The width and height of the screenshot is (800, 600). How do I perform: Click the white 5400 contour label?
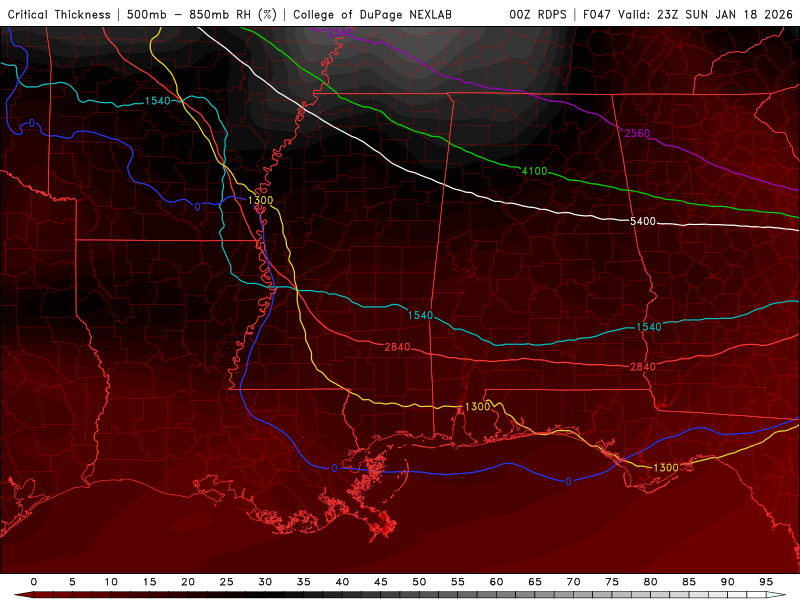click(x=643, y=221)
